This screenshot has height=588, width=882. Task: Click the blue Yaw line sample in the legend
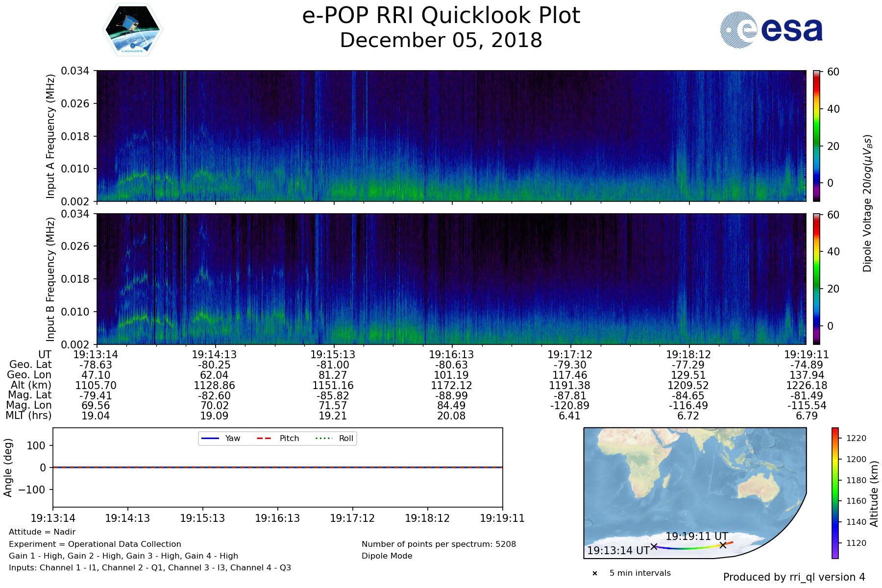[x=210, y=439]
